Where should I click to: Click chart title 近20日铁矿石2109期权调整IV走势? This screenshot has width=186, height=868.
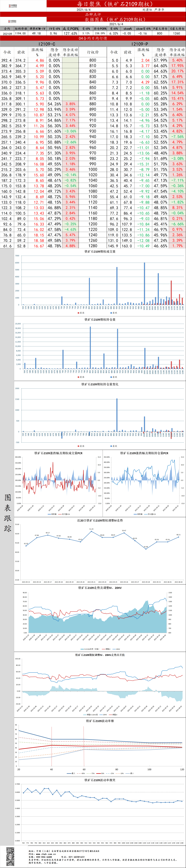[x=100, y=521]
